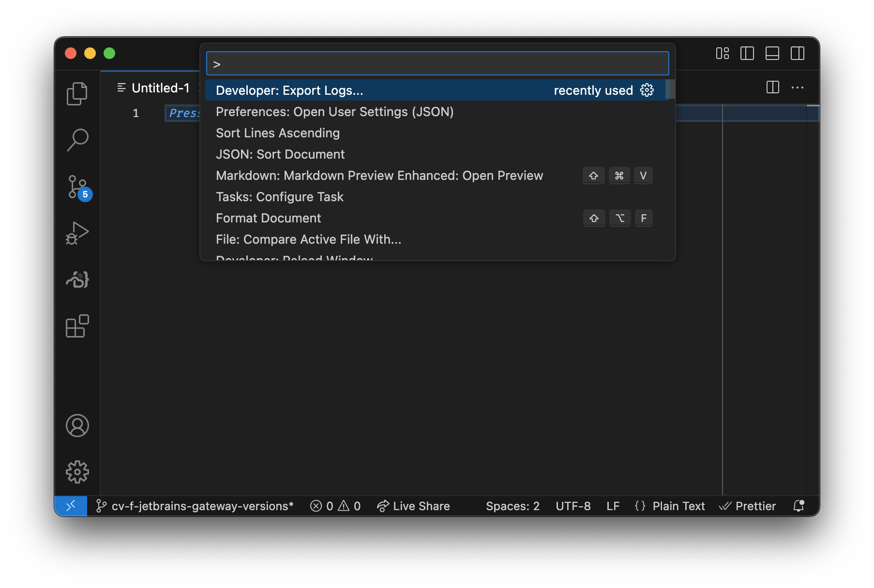Open the Explorer view in activity bar
This screenshot has height=588, width=874.
(x=77, y=93)
